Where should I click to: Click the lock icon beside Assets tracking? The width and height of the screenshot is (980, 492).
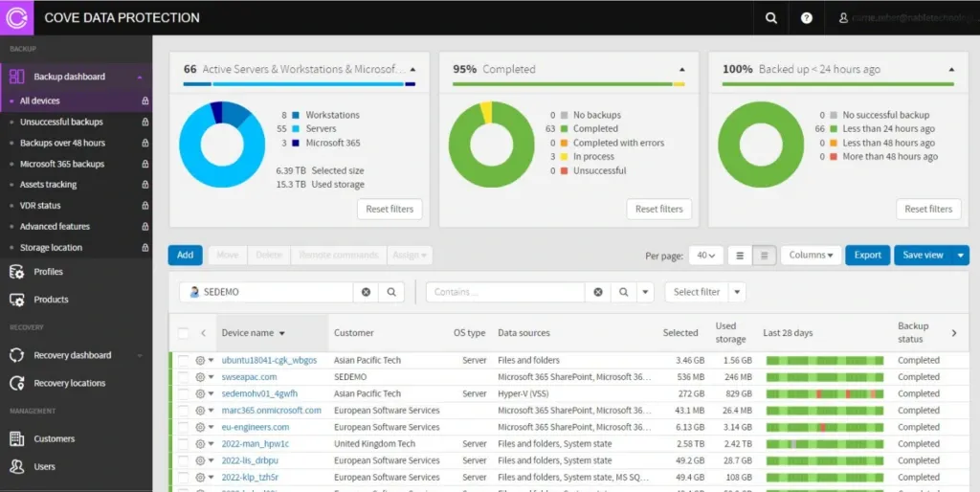point(145,185)
